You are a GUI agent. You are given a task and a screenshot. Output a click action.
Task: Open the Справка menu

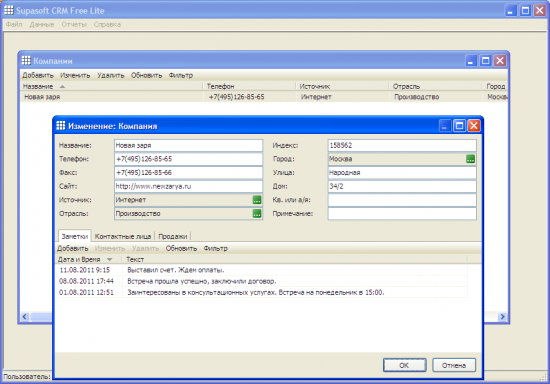pos(107,24)
